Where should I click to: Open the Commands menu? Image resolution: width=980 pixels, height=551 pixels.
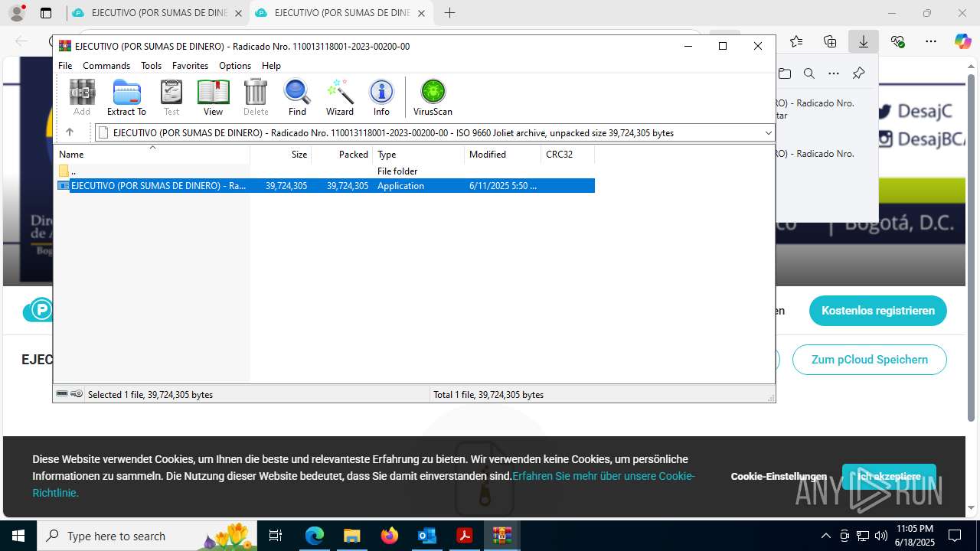point(106,66)
